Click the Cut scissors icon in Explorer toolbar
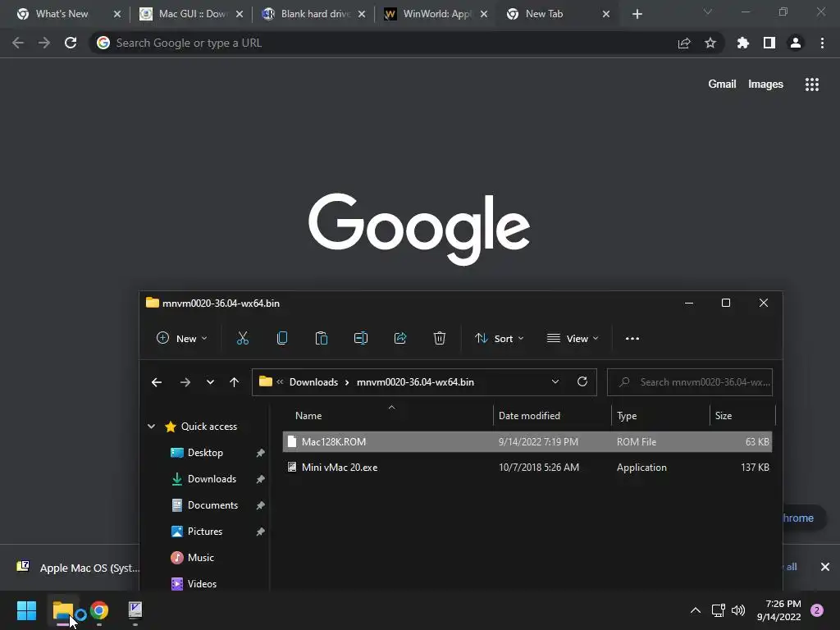840x630 pixels. click(243, 338)
